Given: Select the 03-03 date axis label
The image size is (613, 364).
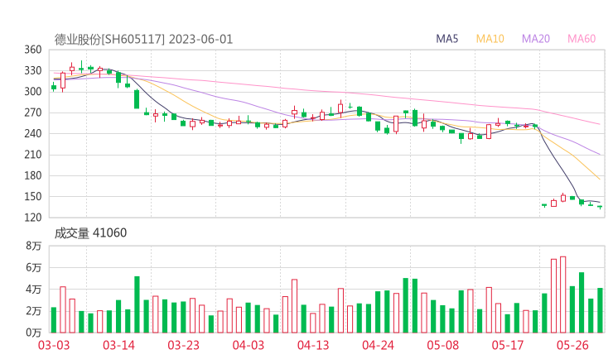Looking at the screenshot, I should (54, 345).
